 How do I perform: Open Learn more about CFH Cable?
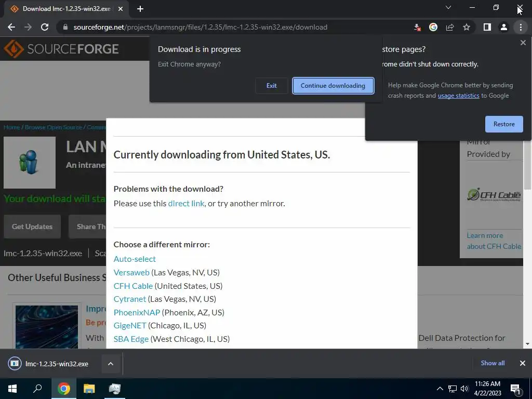coord(494,241)
